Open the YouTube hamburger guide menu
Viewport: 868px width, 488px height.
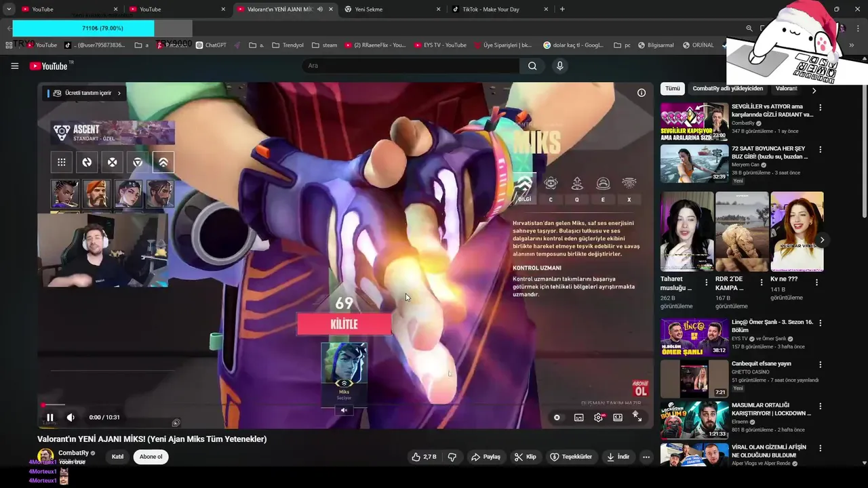point(14,66)
